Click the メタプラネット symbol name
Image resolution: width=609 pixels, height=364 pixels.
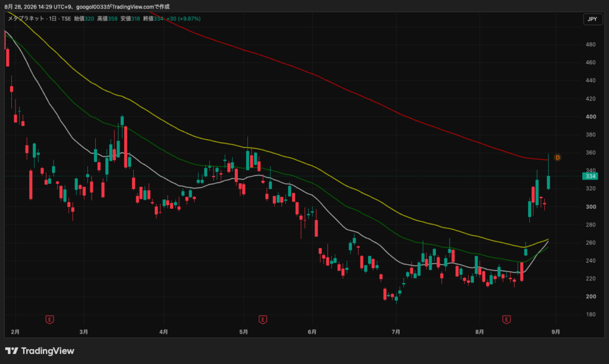[26, 18]
